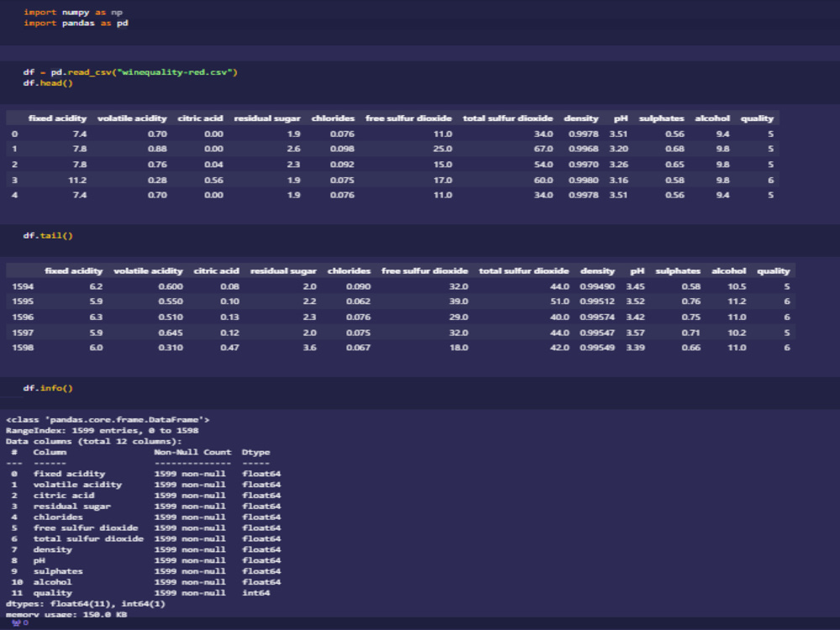
Task: Select sulphates value "0.68"
Action: (x=675, y=149)
